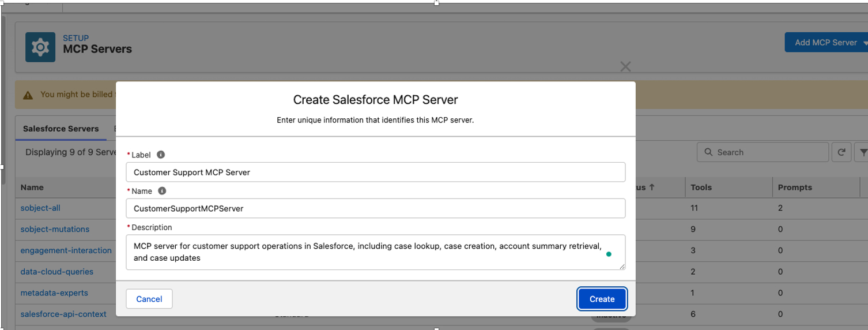This screenshot has height=330, width=868.
Task: Open the sobject-all server link
Action: click(x=40, y=208)
